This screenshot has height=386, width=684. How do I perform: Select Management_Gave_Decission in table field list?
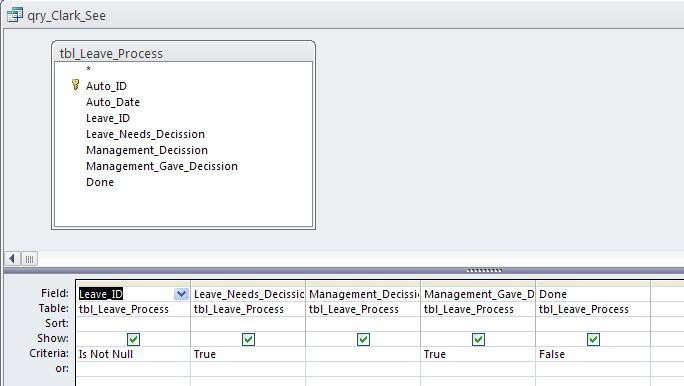(x=162, y=166)
